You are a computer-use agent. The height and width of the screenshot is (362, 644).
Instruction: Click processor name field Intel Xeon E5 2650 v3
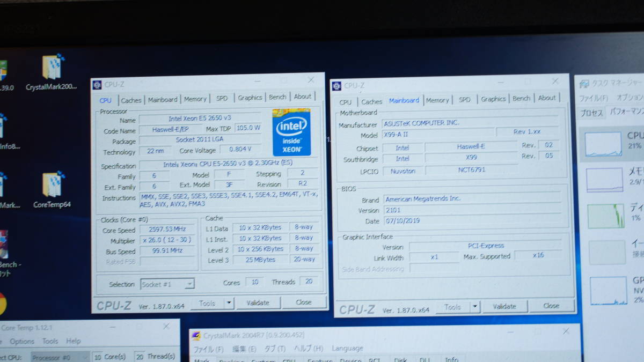(x=200, y=119)
